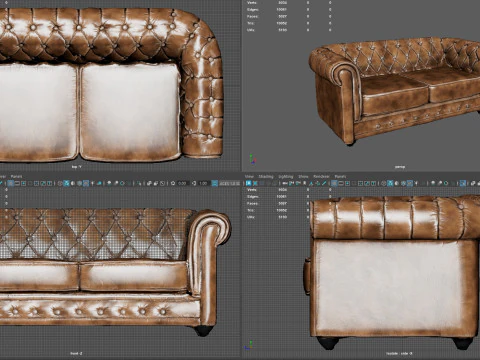Toggle view transform in front viewport toolbar
The width and height of the screenshot is (480, 360).
[215, 183]
